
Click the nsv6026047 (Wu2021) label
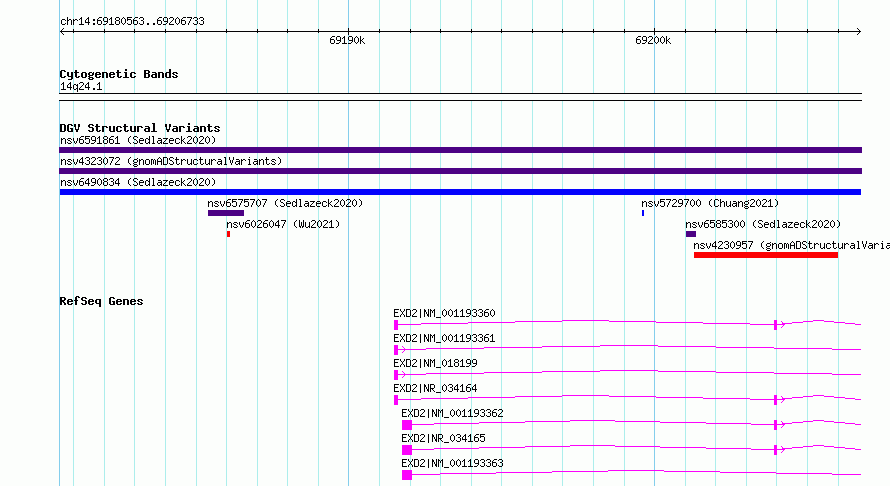(283, 224)
